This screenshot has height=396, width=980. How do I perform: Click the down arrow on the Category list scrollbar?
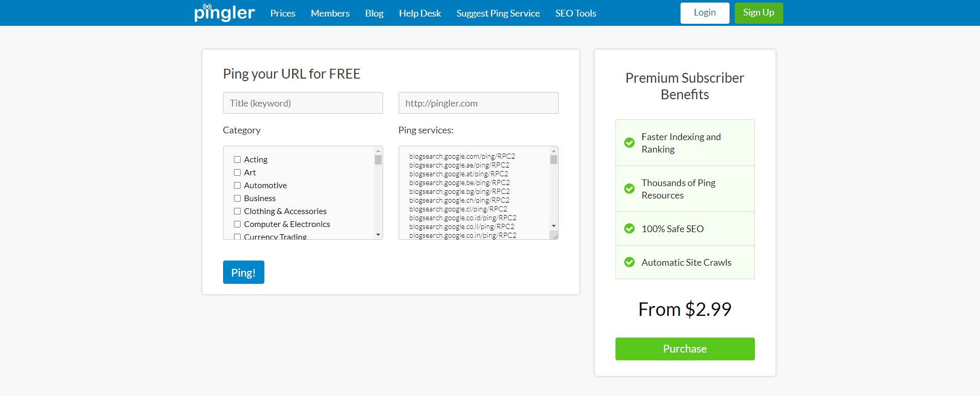[x=378, y=234]
